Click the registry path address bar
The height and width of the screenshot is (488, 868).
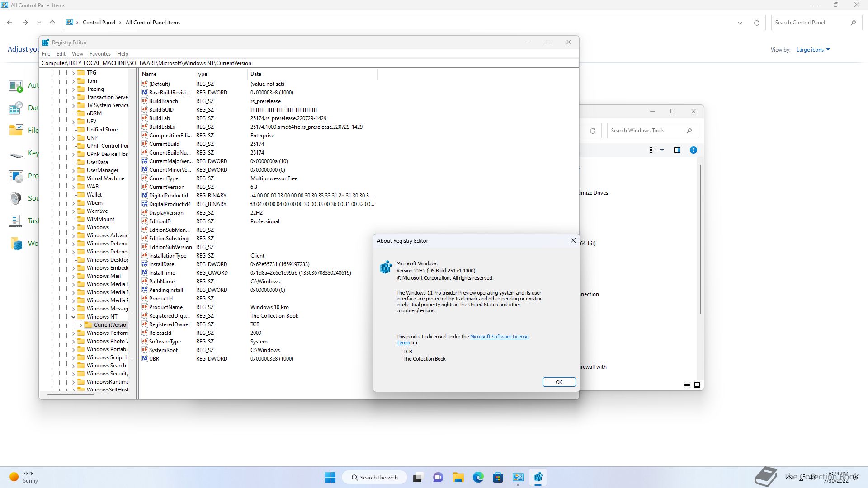309,63
